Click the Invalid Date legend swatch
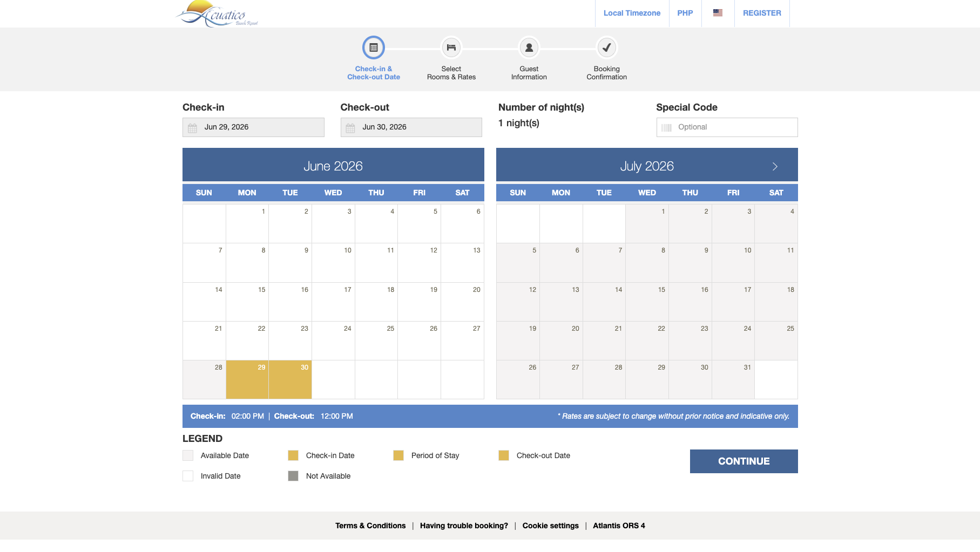Screen dimensions: 980x552 [188, 476]
